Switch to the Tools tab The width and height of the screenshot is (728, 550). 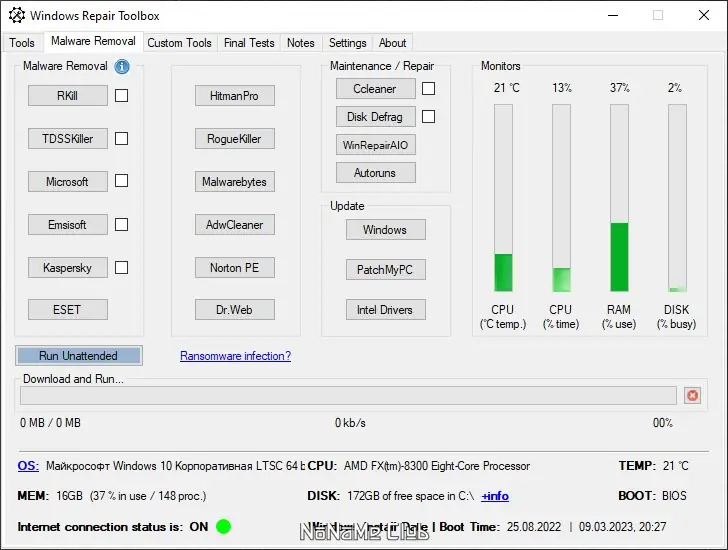point(22,43)
